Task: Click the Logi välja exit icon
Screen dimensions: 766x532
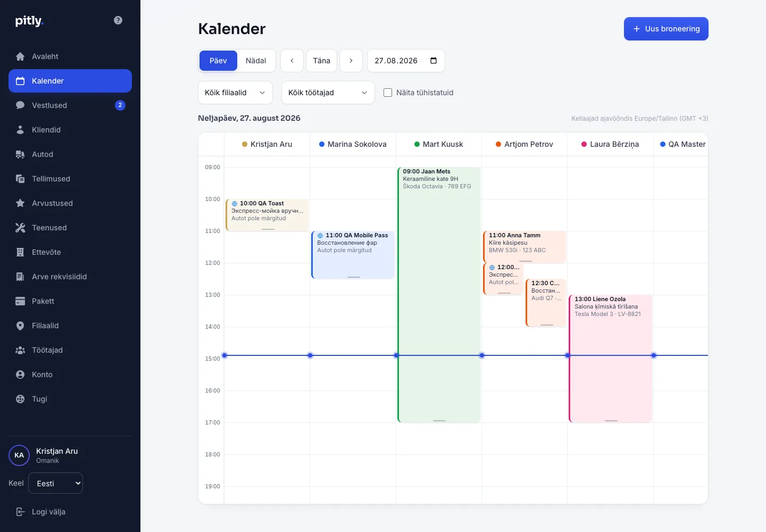Action: pyautogui.click(x=20, y=512)
